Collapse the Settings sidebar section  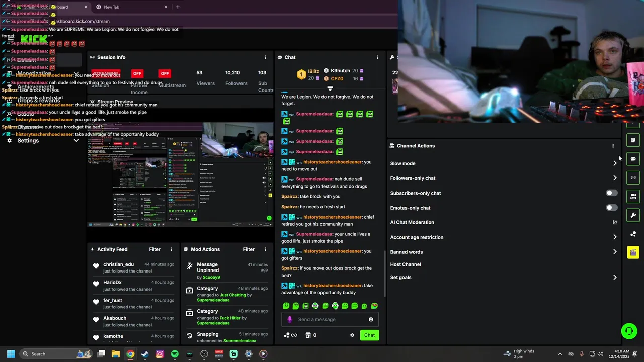point(76,141)
